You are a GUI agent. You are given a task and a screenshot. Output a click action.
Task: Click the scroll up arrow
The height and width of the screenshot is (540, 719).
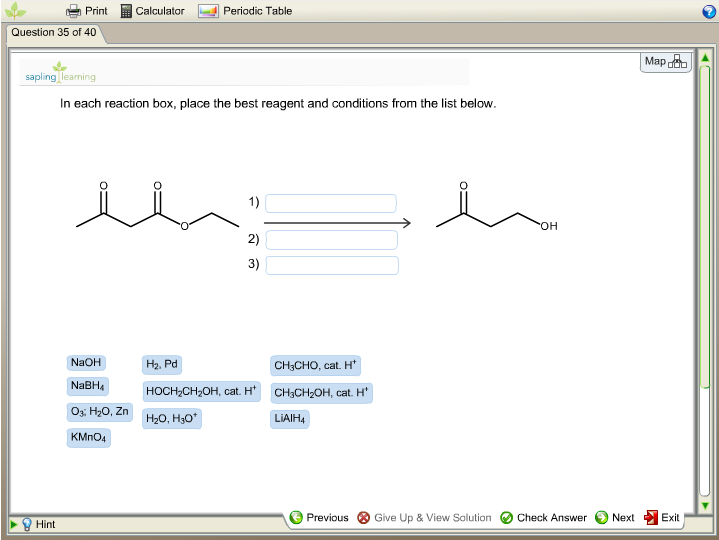705,58
